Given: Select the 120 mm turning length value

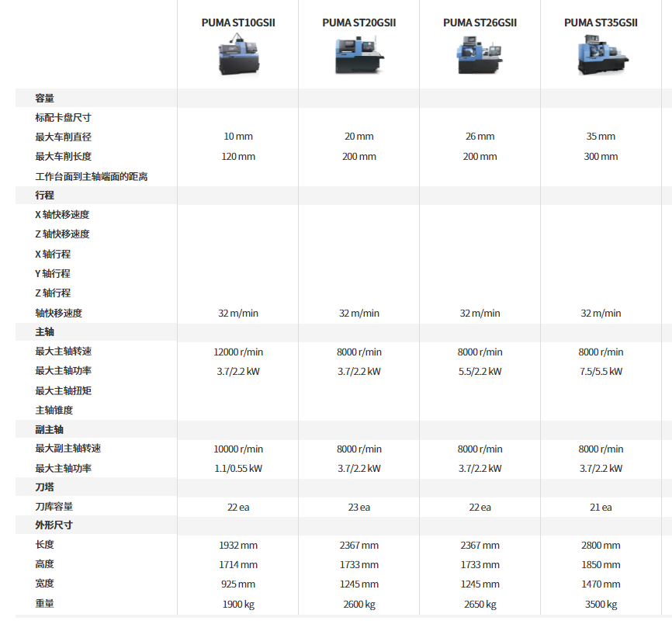Looking at the screenshot, I should point(238,157).
